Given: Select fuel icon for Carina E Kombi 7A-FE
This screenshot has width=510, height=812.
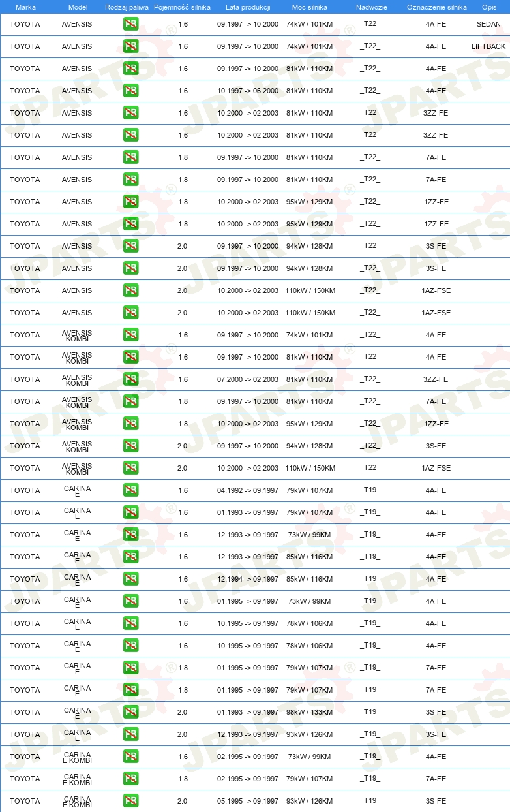Looking at the screenshot, I should (130, 779).
